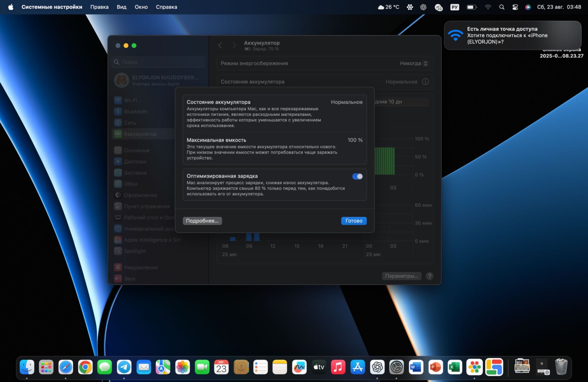588x382 pixels.
Task: Click battery health info icon
Action: [425, 82]
